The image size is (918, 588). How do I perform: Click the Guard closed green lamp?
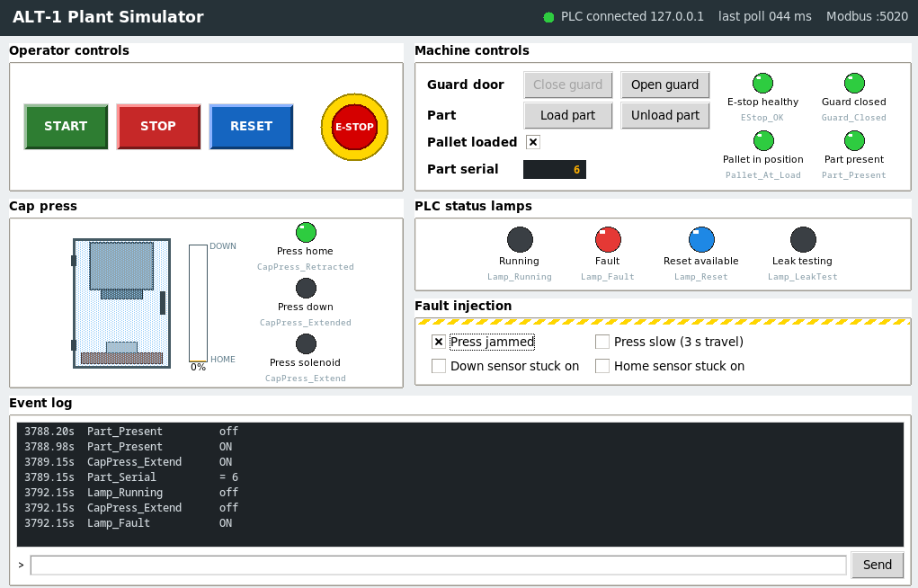coord(854,83)
